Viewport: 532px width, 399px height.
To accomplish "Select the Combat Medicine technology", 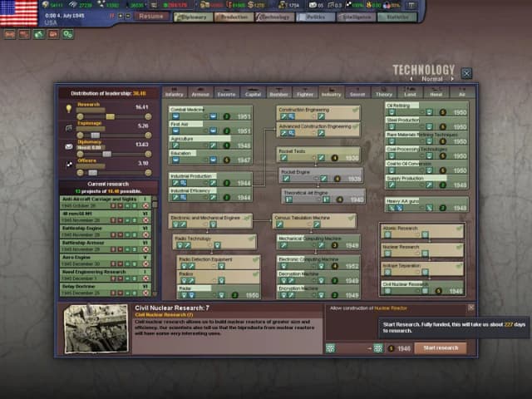I will pyautogui.click(x=210, y=113).
